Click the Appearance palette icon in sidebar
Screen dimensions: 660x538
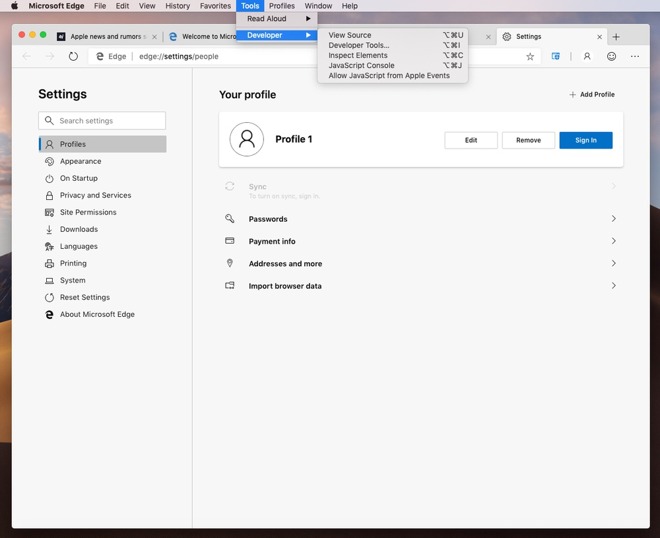[x=49, y=161]
